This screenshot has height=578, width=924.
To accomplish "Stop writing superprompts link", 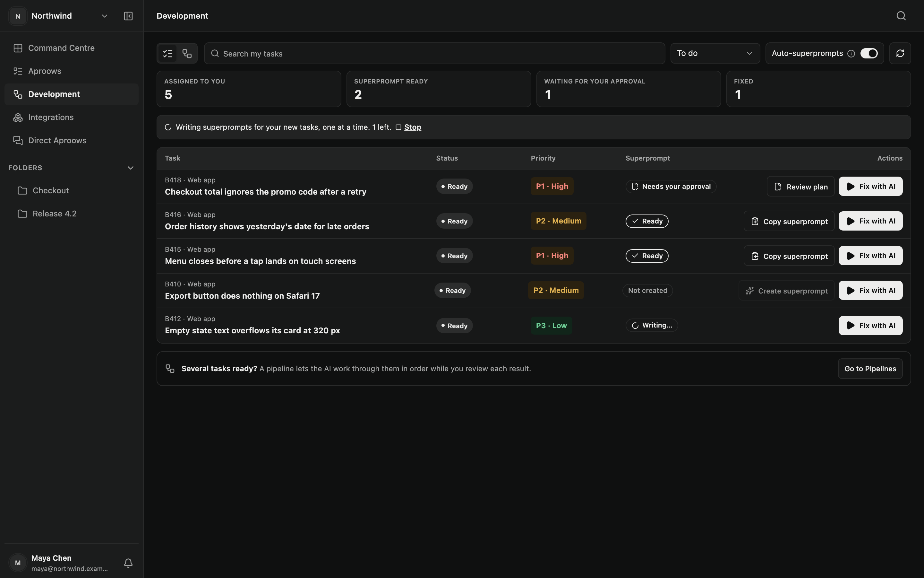I will coord(412,127).
